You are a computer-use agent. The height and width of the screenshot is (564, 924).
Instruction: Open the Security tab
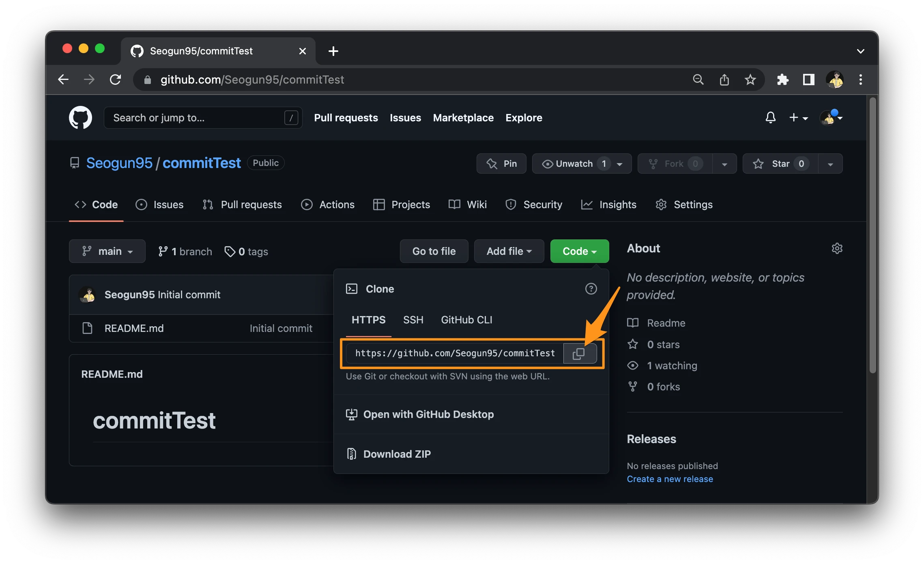534,205
